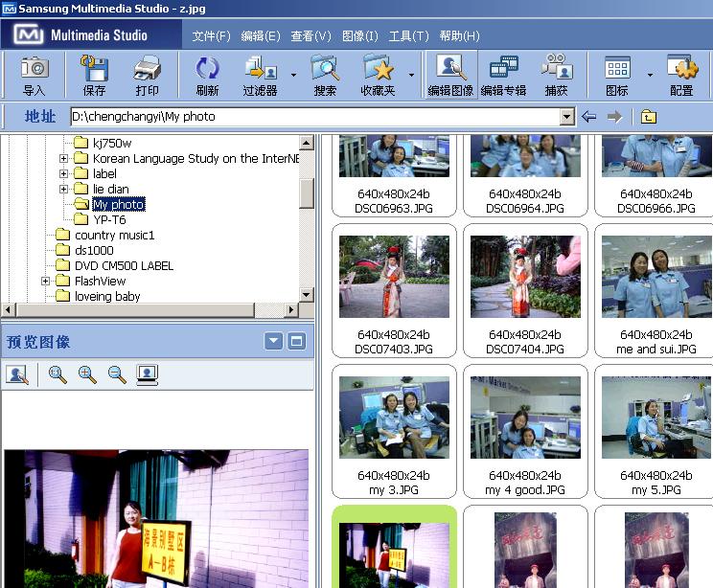The height and width of the screenshot is (588, 713).
Task: Click the zoom out magnifier icon
Action: (x=117, y=374)
